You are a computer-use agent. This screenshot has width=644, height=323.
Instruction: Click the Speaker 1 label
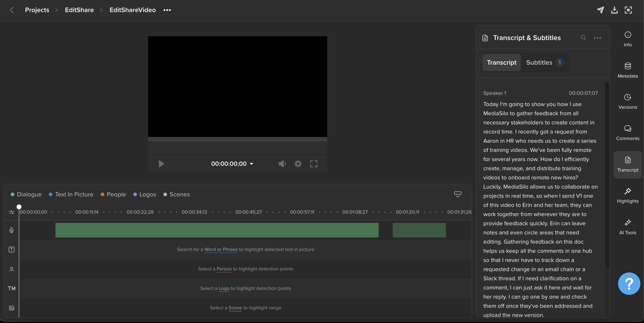[495, 93]
